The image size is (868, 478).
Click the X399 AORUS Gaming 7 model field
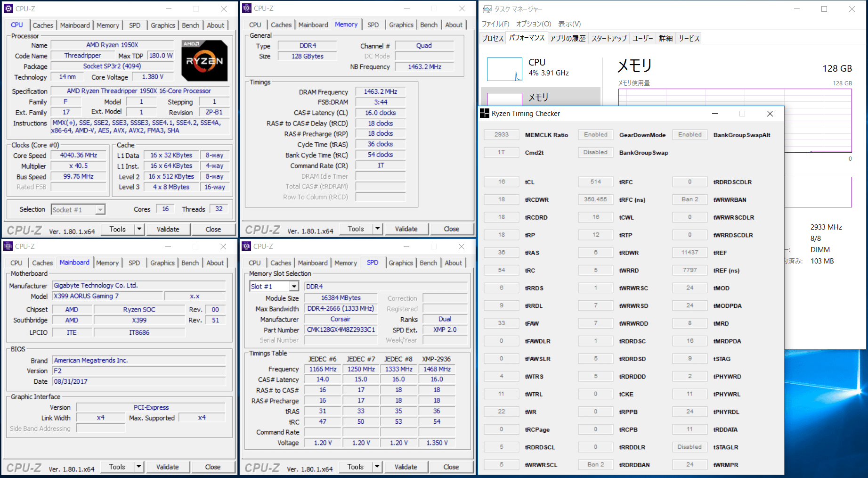click(x=107, y=296)
